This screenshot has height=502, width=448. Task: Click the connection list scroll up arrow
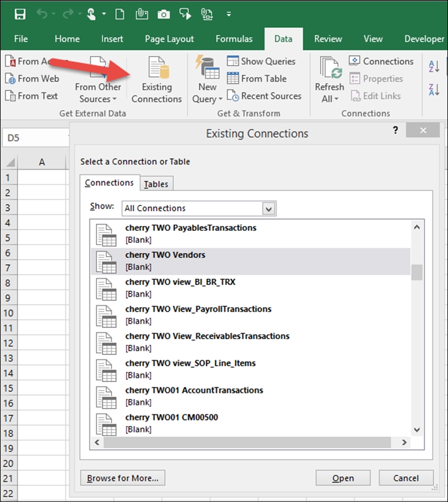(x=417, y=227)
